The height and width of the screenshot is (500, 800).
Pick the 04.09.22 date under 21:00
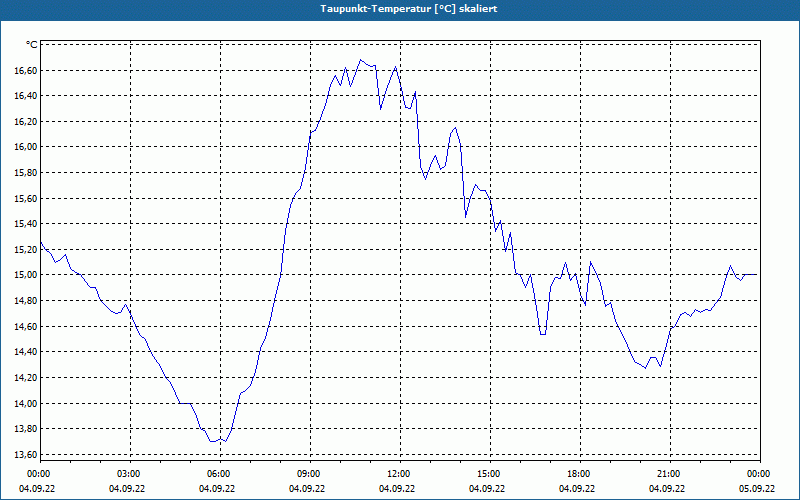(667, 489)
